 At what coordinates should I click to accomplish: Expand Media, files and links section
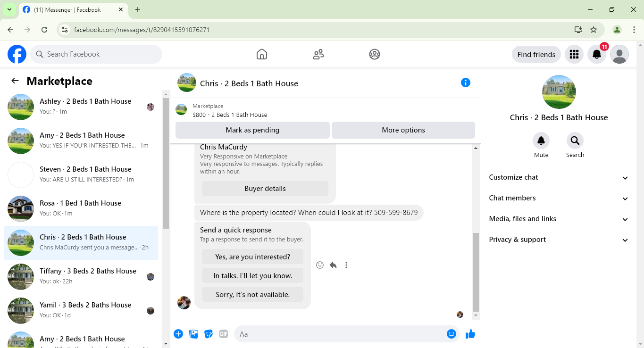tap(559, 219)
